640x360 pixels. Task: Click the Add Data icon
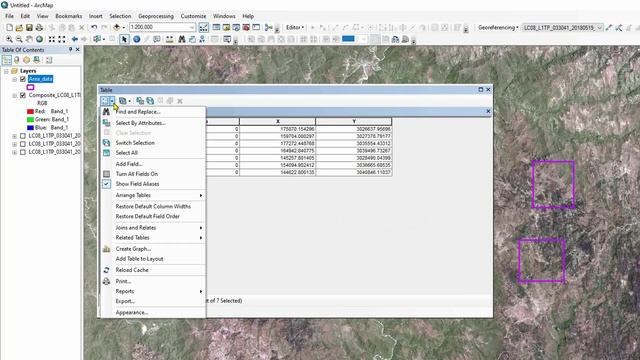pyautogui.click(x=117, y=27)
